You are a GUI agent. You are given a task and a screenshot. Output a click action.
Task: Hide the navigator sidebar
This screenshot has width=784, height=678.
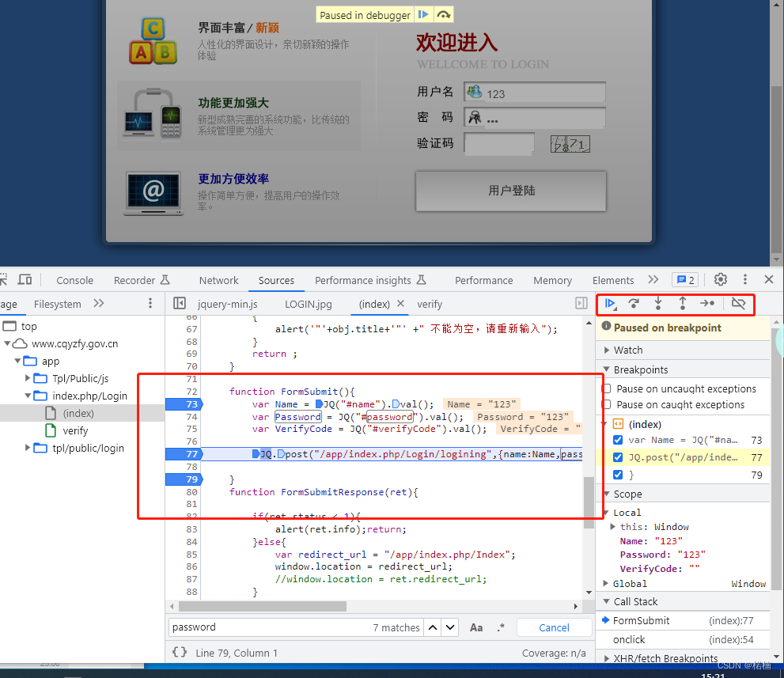(180, 304)
